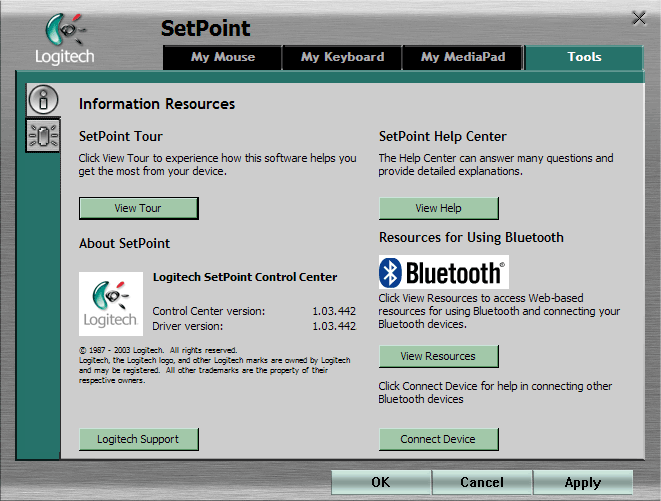The image size is (661, 501).
Task: Switch to the My Keyboard tab
Action: [342, 57]
